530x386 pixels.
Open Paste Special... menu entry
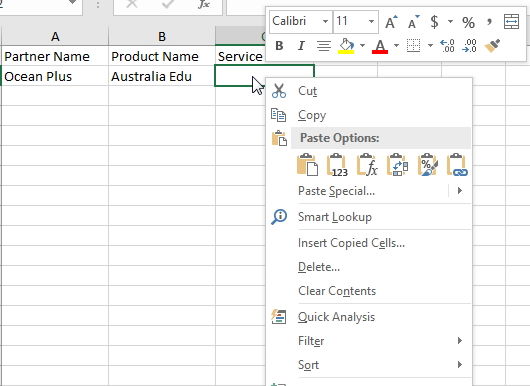(x=368, y=191)
